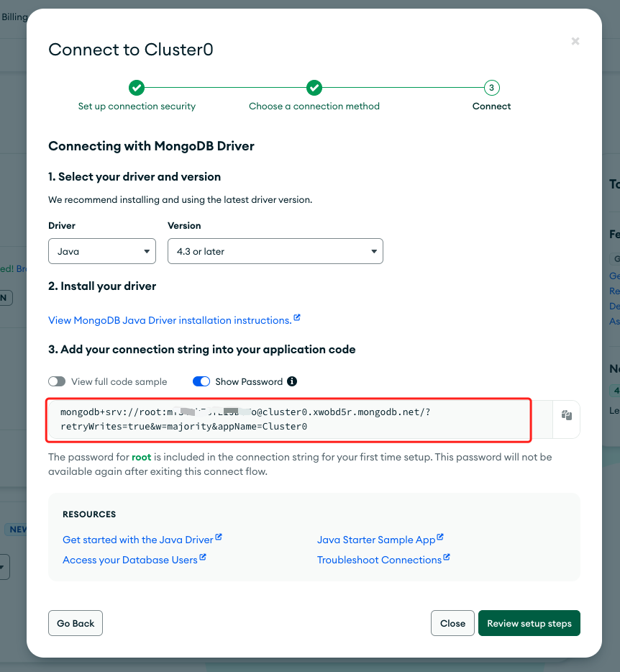Click the Show Password info icon
The width and height of the screenshot is (620, 672).
pos(292,381)
